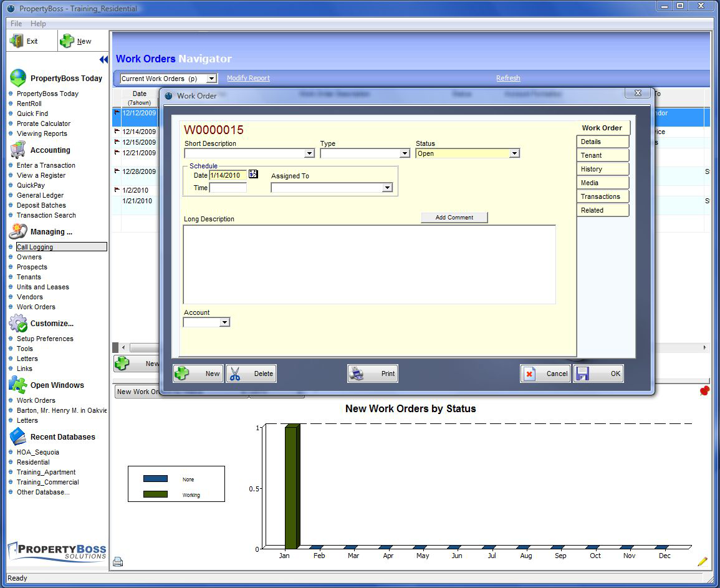Click the Recent Databases book icon
720x588 pixels.
pyautogui.click(x=18, y=436)
